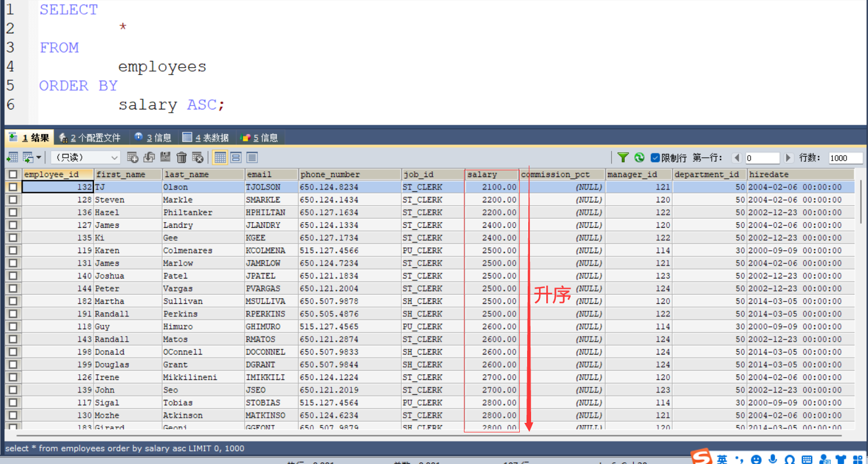Click the 行数 row count input field
The image size is (868, 464).
point(845,158)
